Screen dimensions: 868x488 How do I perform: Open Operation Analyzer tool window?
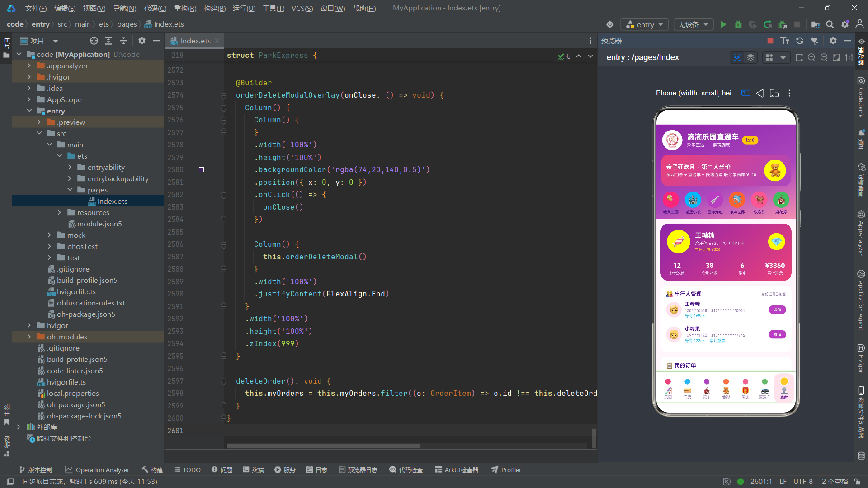tap(97, 470)
